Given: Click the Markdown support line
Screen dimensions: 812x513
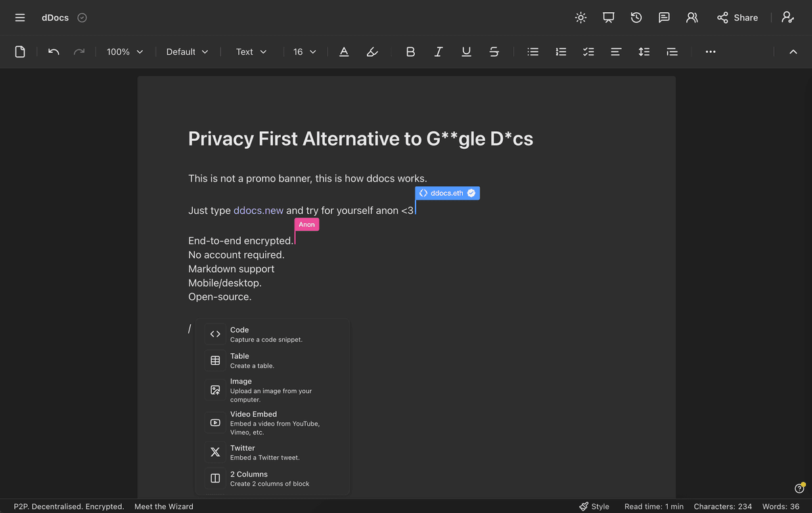Looking at the screenshot, I should (231, 269).
